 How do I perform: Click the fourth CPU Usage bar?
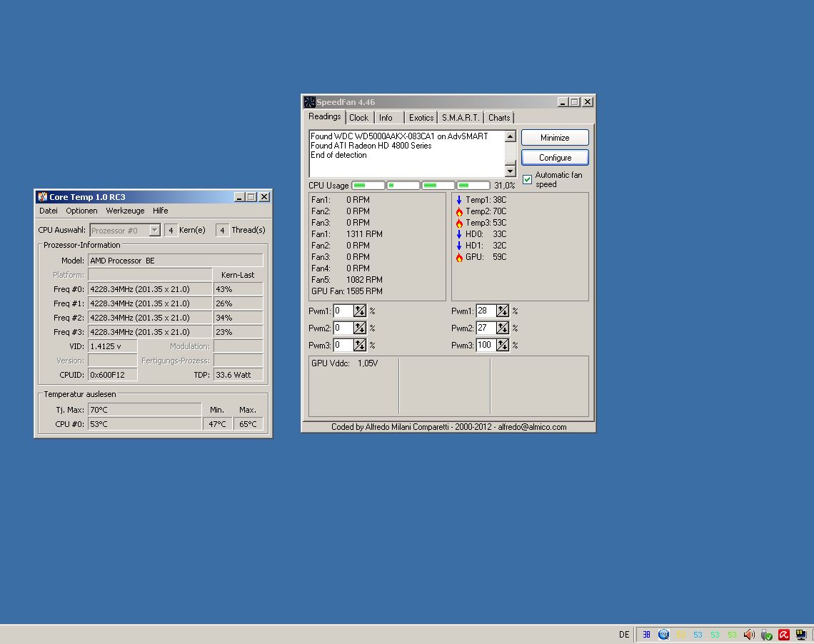[473, 185]
